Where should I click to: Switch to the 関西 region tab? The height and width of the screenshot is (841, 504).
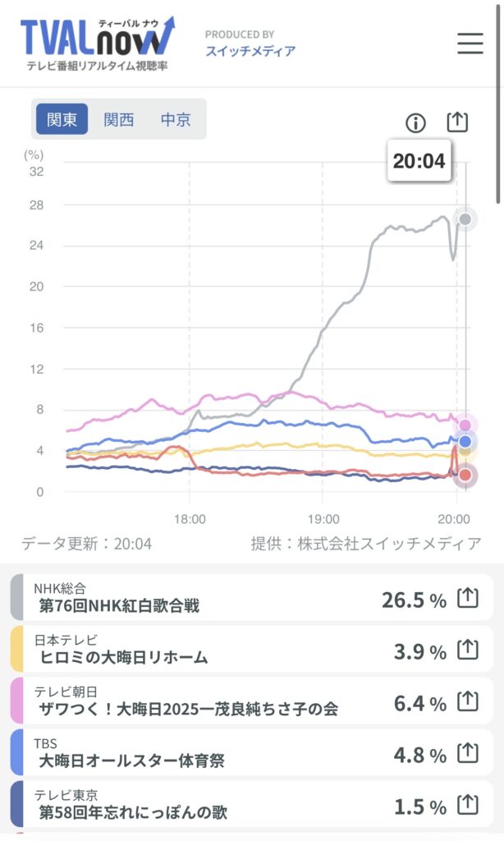coord(118,119)
